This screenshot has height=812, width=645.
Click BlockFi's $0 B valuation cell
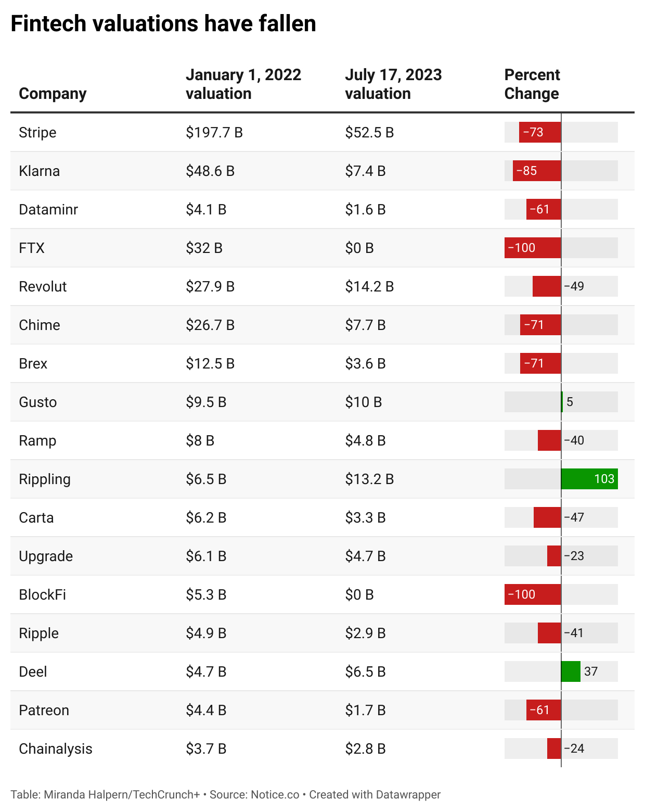[359, 595]
